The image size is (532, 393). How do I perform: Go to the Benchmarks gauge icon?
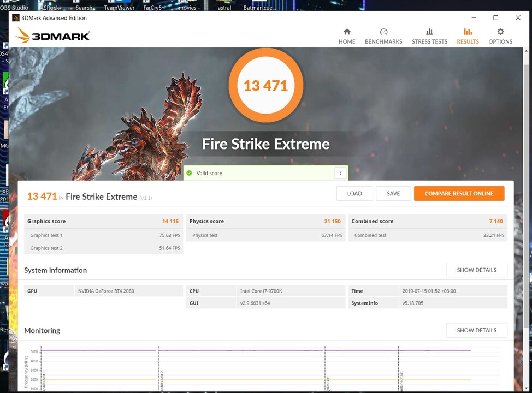383,32
